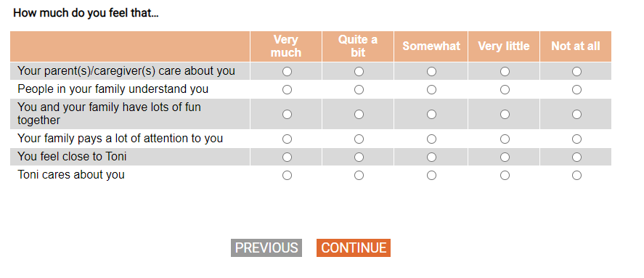Screen dimensions: 644x278
Task: Select 'Very much' for parent(s)/caregiver(s) care about you
Action: (x=287, y=71)
